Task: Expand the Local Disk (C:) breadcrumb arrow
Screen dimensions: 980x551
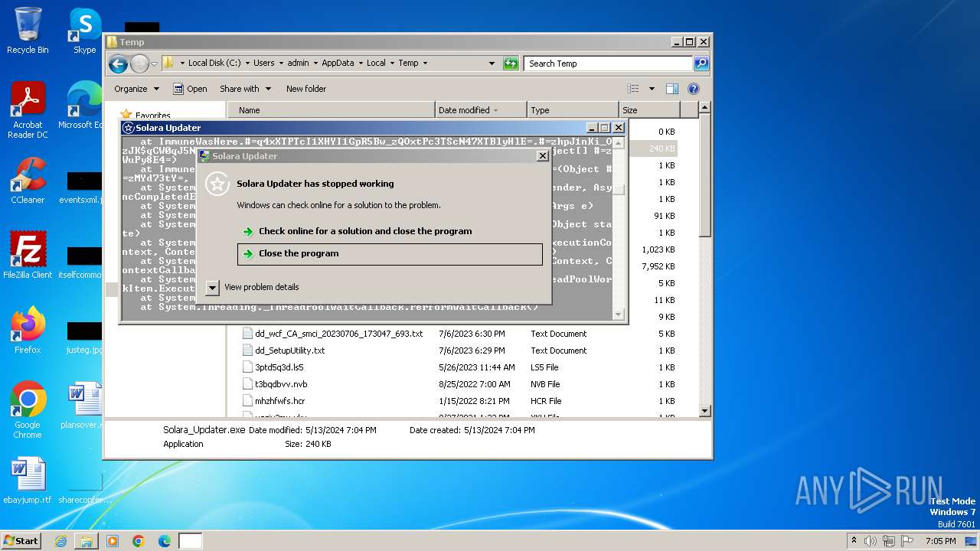Action: tap(247, 64)
